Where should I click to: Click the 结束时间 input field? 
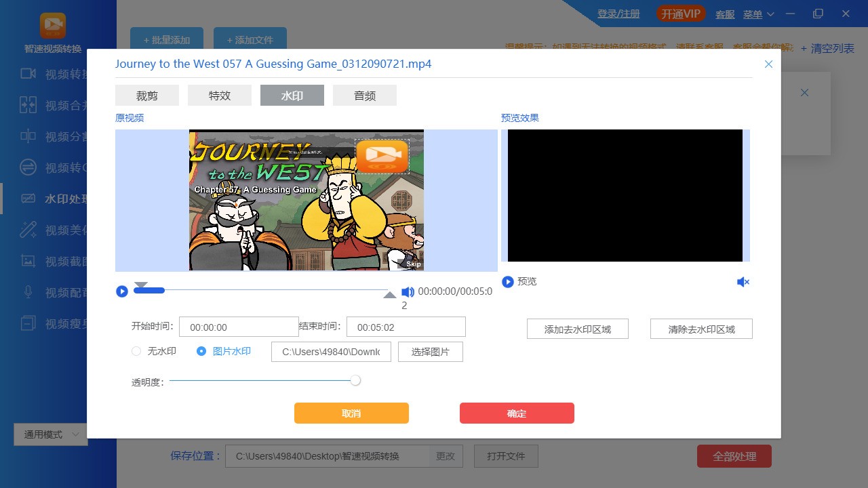pyautogui.click(x=406, y=327)
